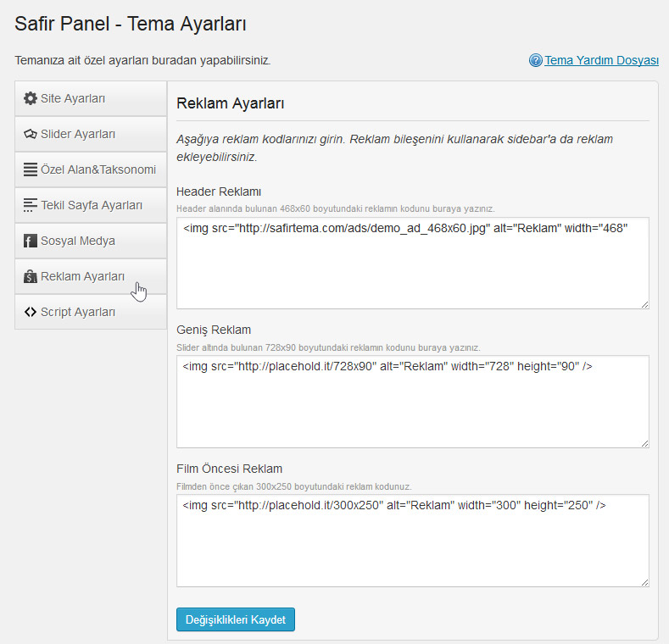Click the question mark help icon
The width and height of the screenshot is (669, 644).
click(x=536, y=60)
